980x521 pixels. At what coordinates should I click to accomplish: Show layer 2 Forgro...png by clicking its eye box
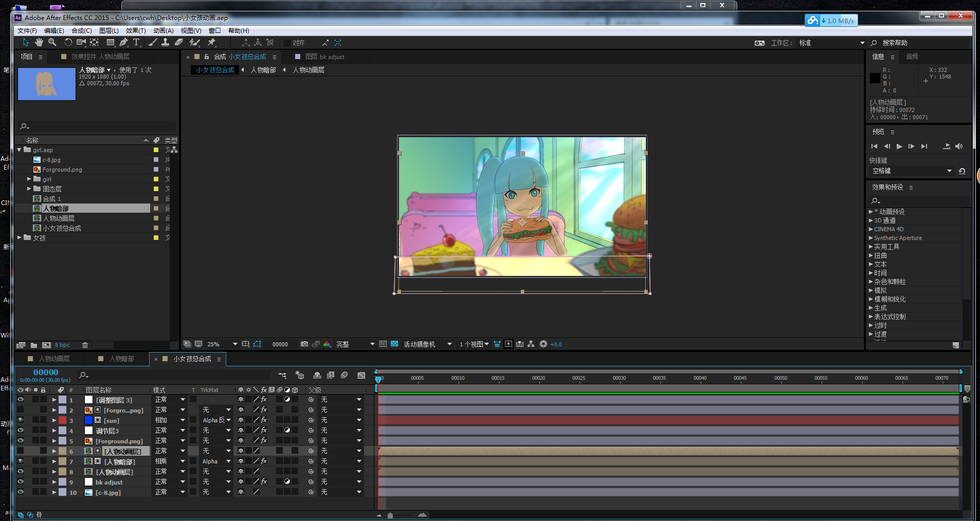coord(21,410)
